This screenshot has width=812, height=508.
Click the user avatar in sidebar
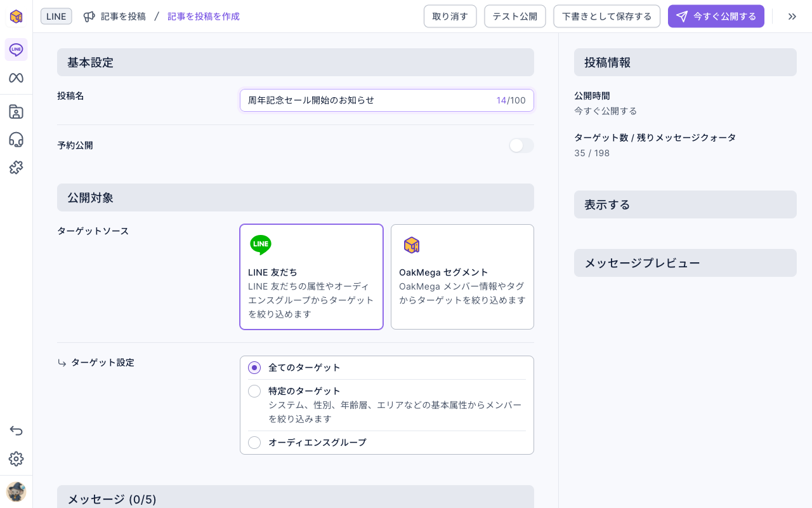16,491
